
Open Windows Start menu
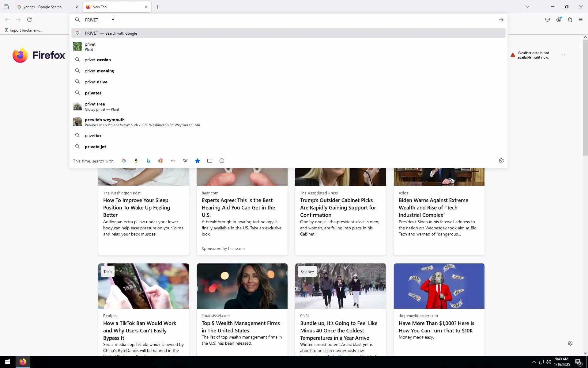(7, 362)
